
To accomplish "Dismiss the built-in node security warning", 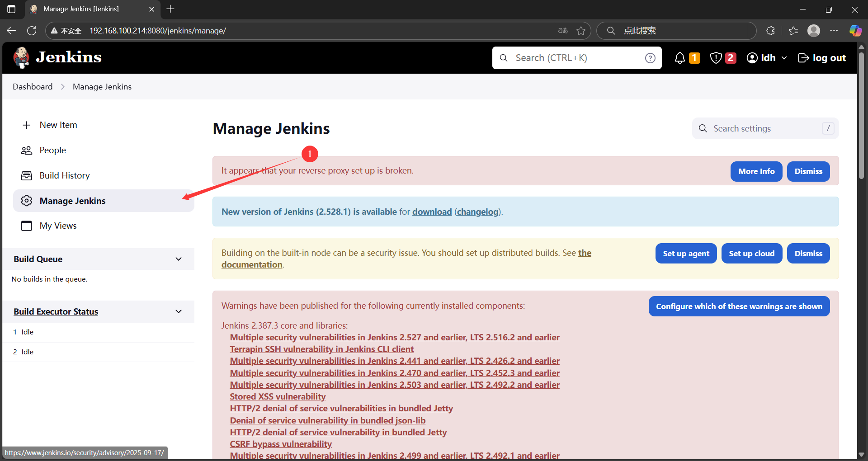I will [x=808, y=254].
